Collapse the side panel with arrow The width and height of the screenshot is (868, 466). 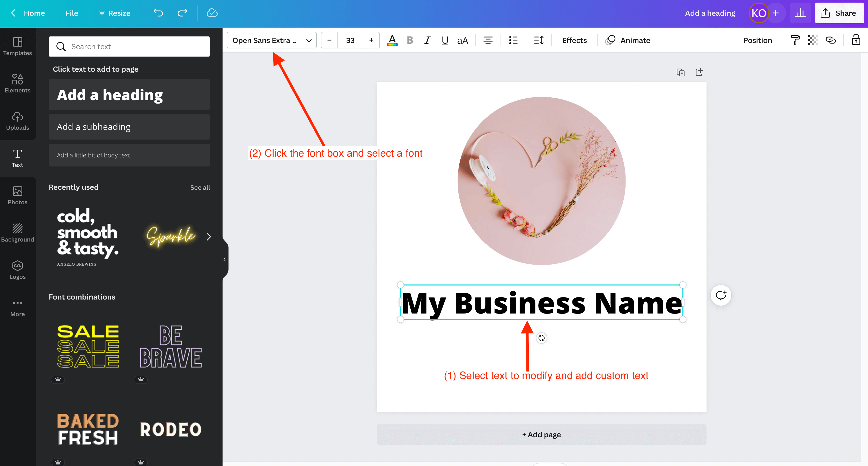pyautogui.click(x=224, y=259)
